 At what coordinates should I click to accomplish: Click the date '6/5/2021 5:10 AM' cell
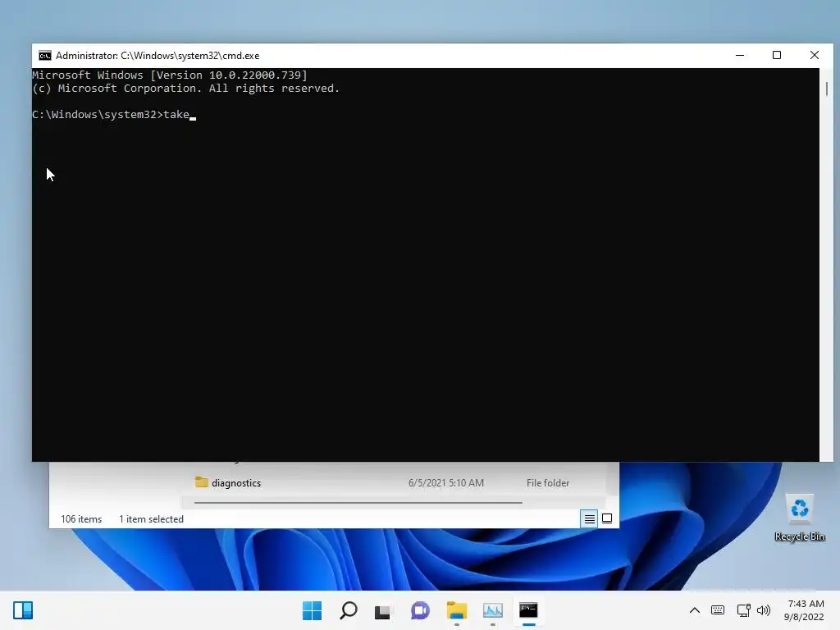(x=445, y=483)
